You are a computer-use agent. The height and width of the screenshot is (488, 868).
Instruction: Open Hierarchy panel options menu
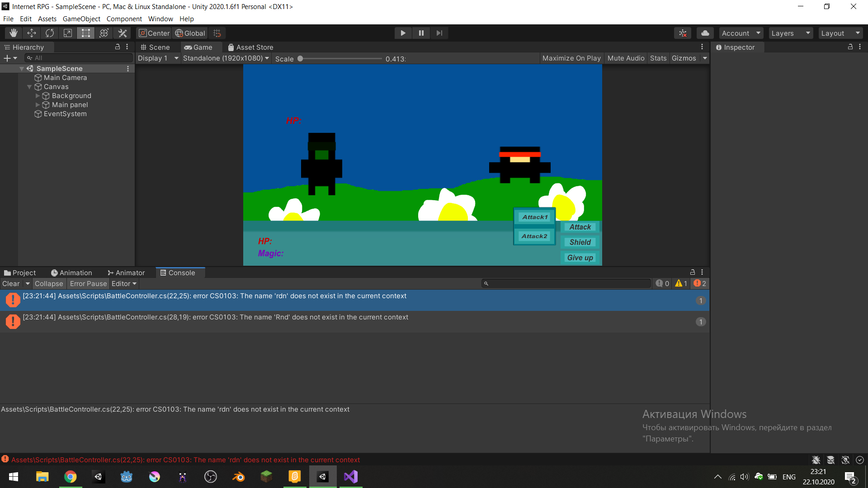point(127,47)
